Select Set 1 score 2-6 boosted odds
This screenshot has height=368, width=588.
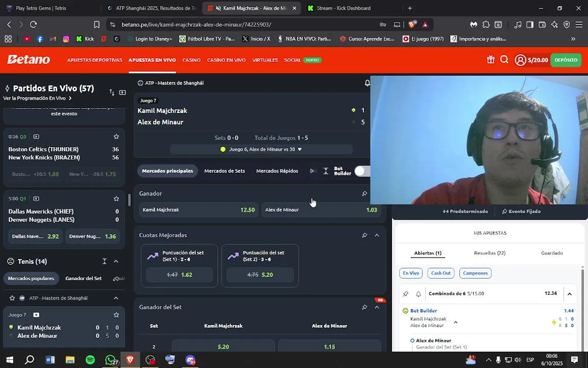(x=179, y=275)
